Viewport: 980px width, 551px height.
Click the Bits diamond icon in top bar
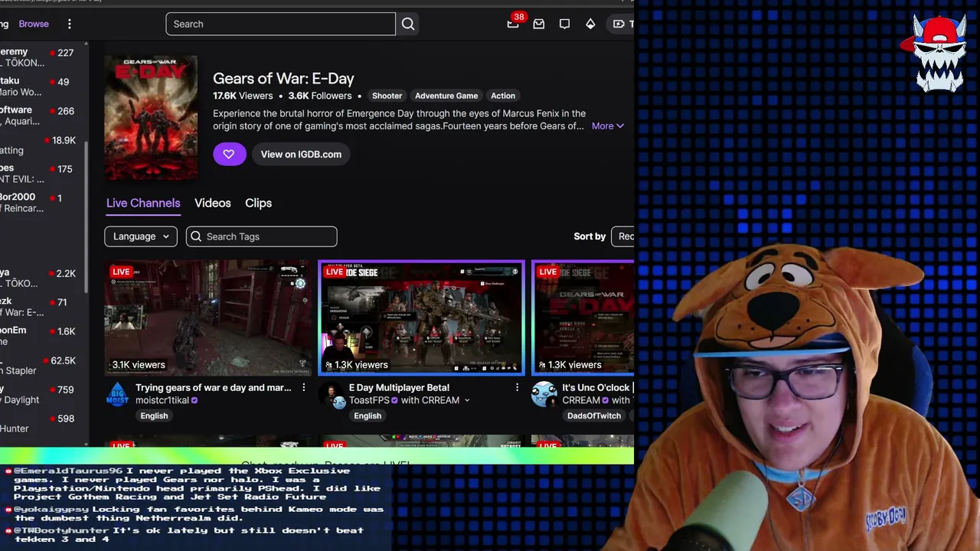tap(590, 24)
